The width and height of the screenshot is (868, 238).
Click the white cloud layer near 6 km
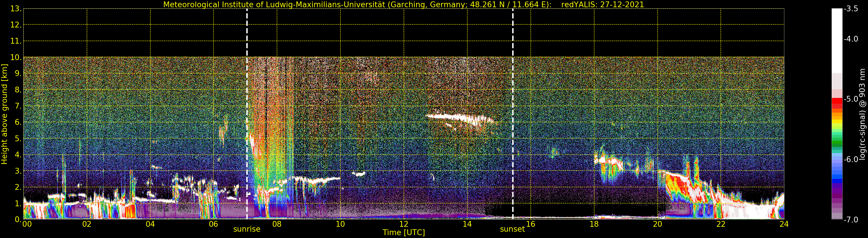coord(460,118)
